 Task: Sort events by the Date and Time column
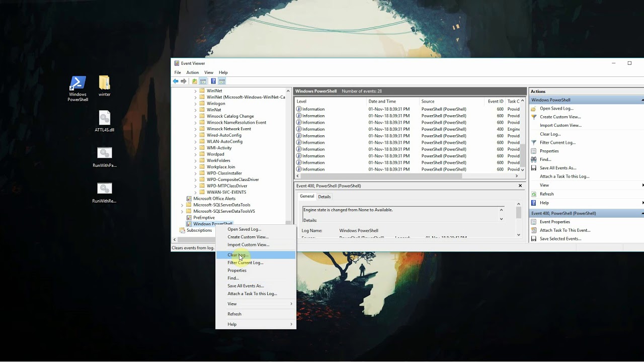pos(392,102)
